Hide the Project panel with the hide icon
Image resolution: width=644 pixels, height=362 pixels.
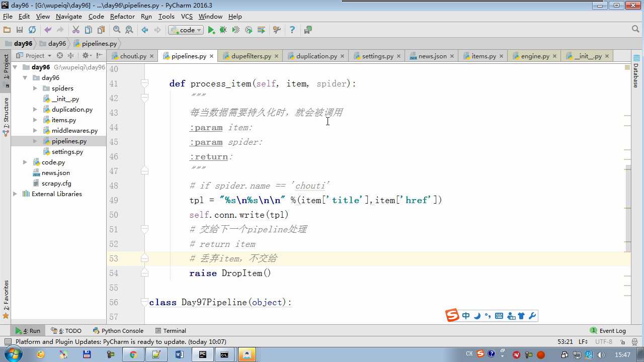pyautogui.click(x=99, y=56)
